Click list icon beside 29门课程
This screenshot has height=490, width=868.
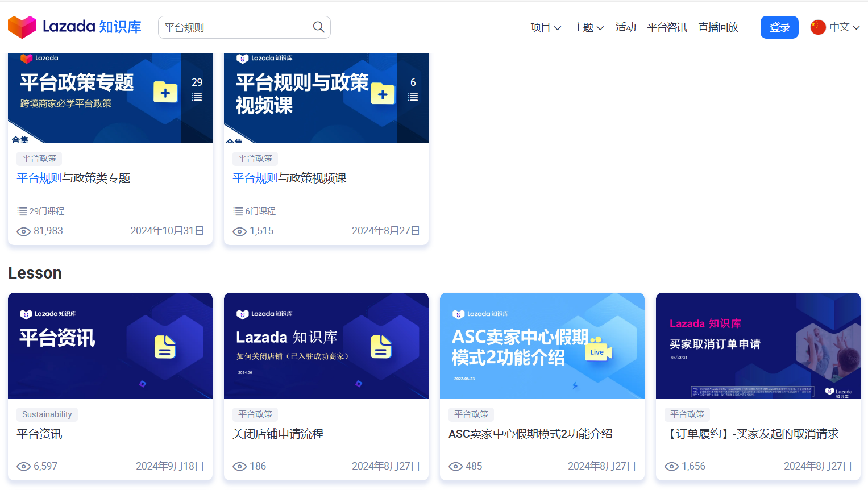point(22,211)
